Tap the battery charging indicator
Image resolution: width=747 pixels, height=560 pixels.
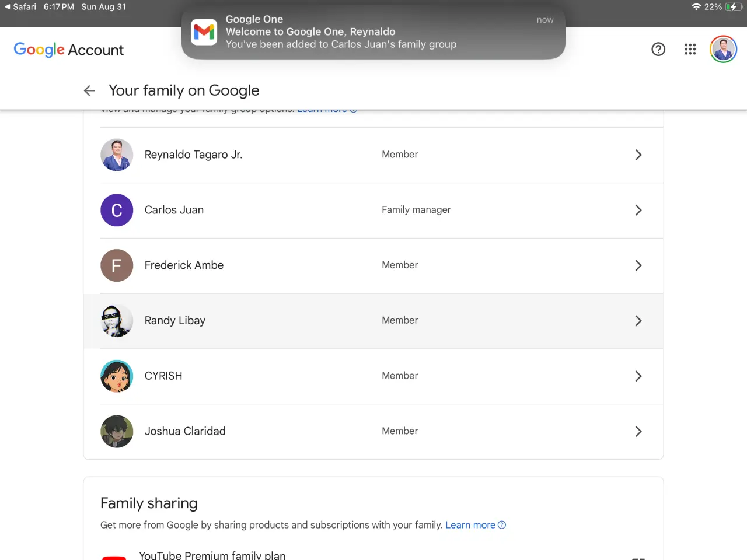734,7
